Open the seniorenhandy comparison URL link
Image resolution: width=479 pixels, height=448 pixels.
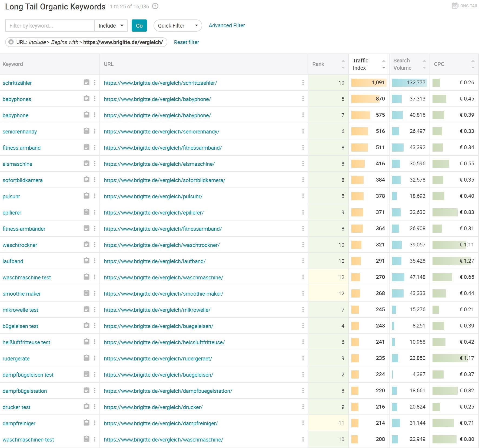pos(161,132)
